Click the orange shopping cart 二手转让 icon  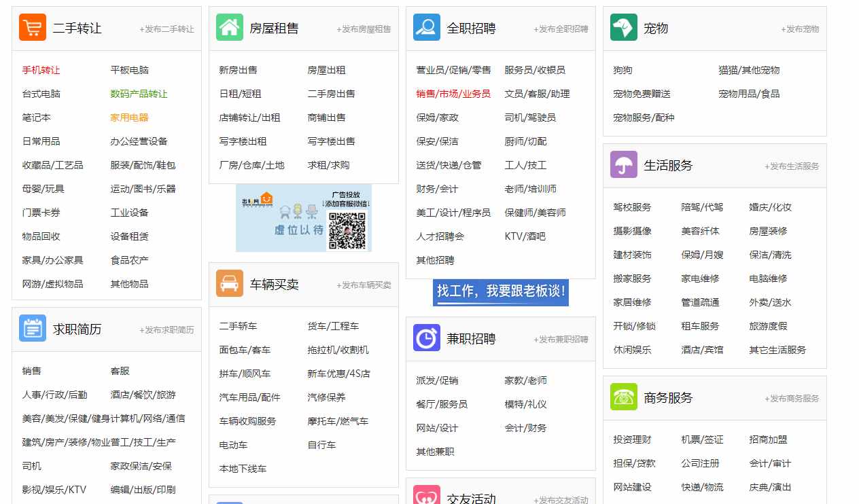point(33,28)
